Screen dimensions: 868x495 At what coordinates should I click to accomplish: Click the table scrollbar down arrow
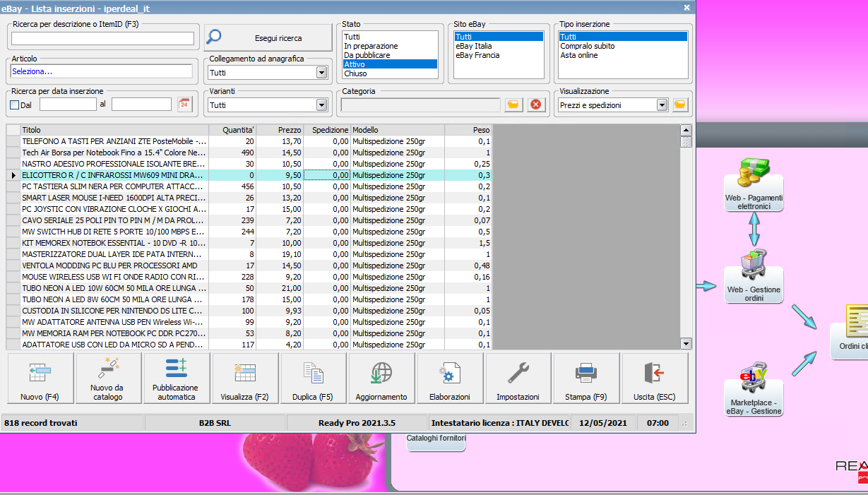(x=686, y=343)
